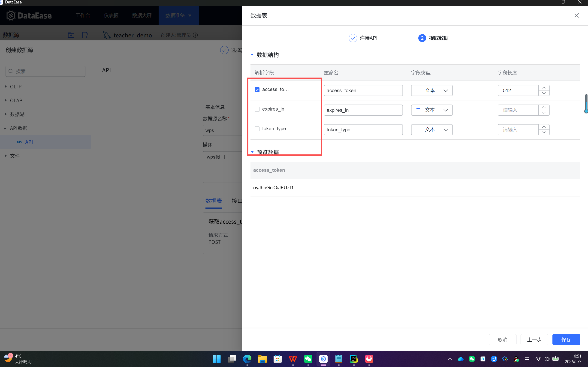Click the DataEase logo

coord(29,15)
